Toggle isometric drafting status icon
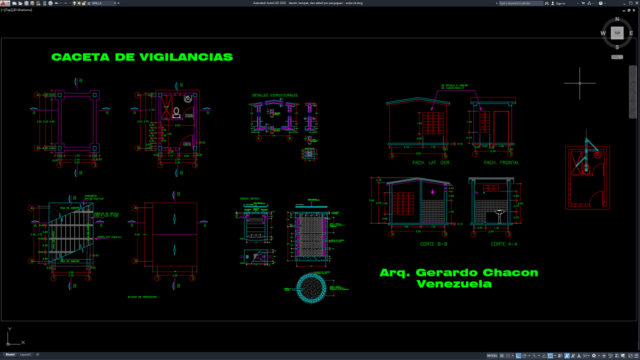The image size is (640, 360). pyautogui.click(x=534, y=356)
